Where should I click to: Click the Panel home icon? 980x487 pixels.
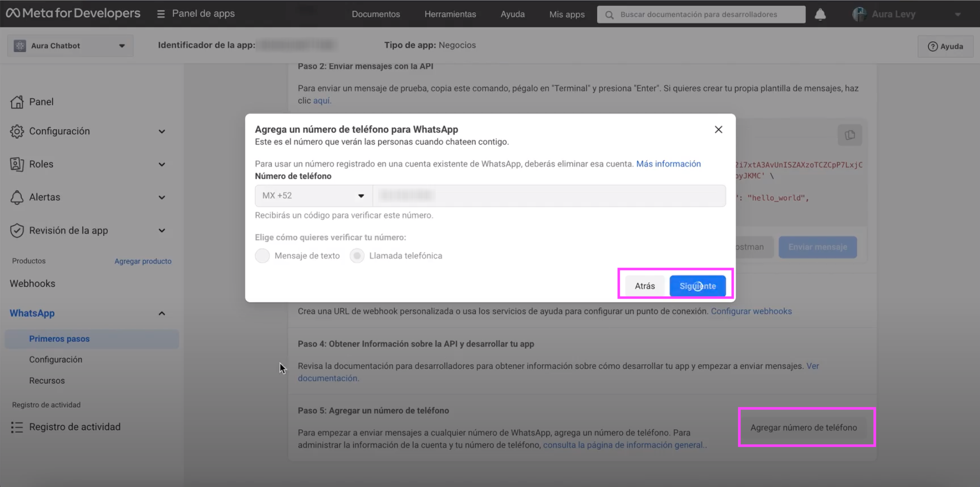[x=17, y=102]
